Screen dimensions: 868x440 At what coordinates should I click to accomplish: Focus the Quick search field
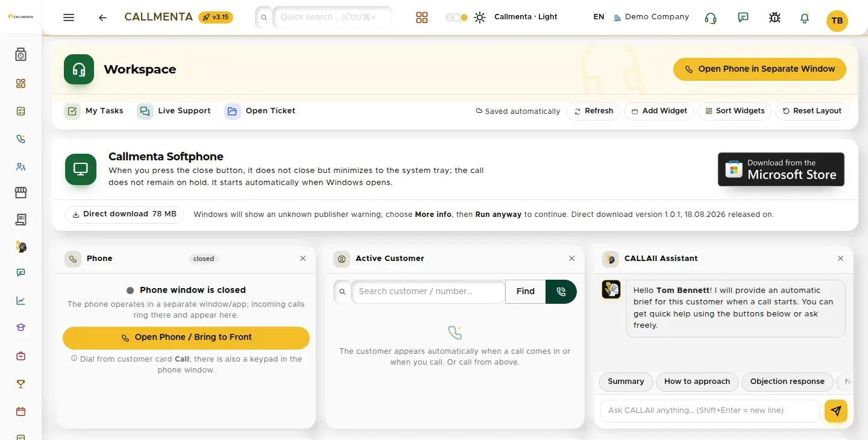[x=332, y=17]
